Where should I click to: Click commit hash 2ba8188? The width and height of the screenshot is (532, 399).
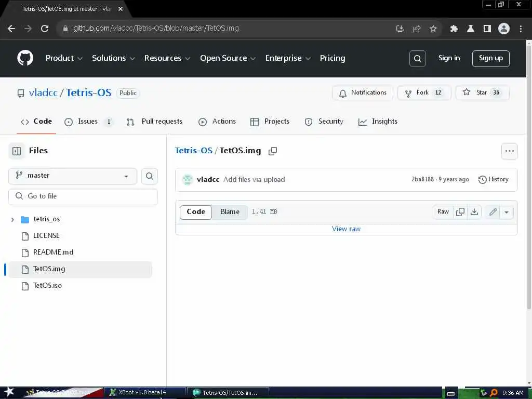422,179
